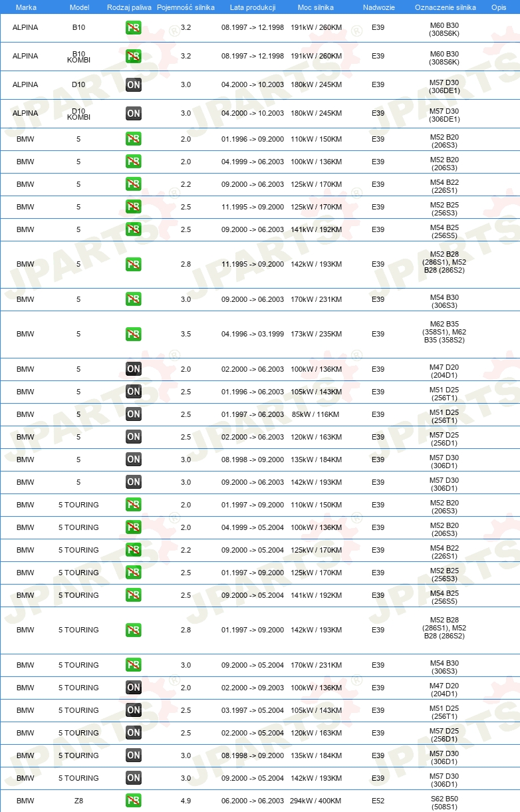Click the S62 B50 (508S1) engine code

[444, 804]
